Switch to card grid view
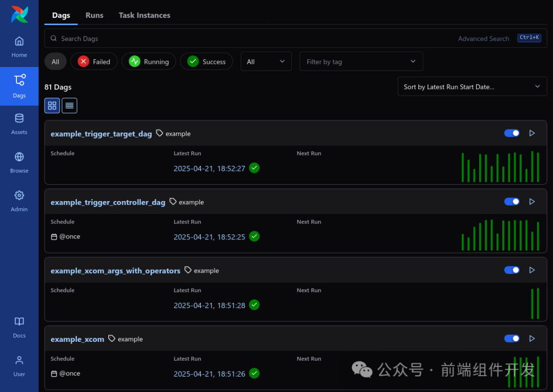553x392 pixels. click(52, 105)
